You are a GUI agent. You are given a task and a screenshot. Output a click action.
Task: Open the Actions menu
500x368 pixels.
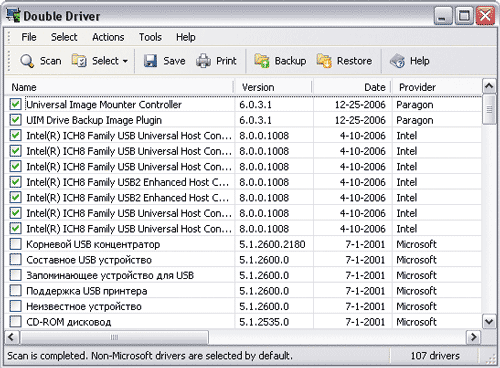[x=108, y=37]
